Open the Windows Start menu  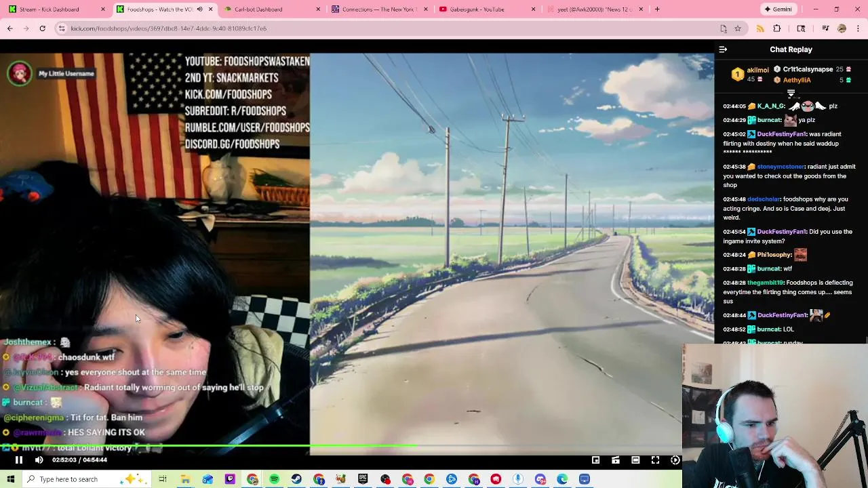(x=11, y=479)
